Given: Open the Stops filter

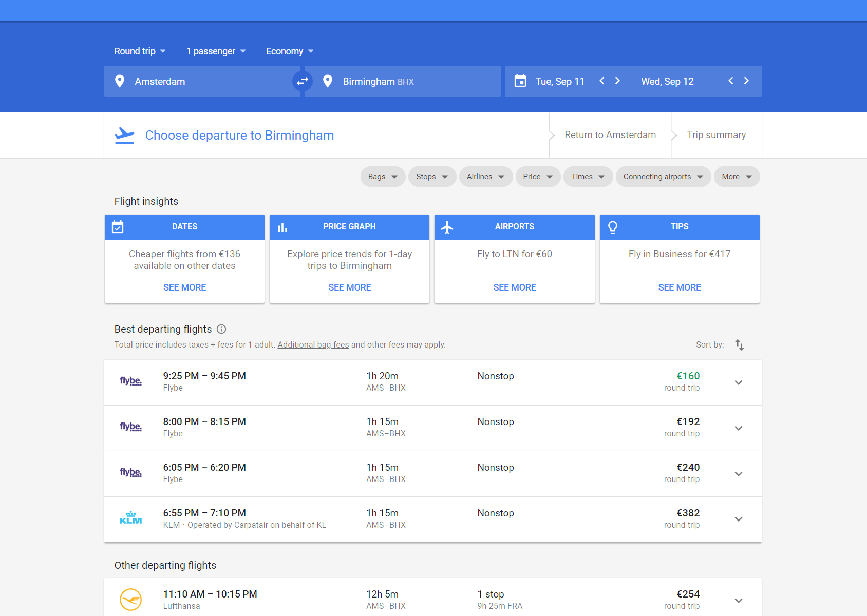Looking at the screenshot, I should pos(432,177).
